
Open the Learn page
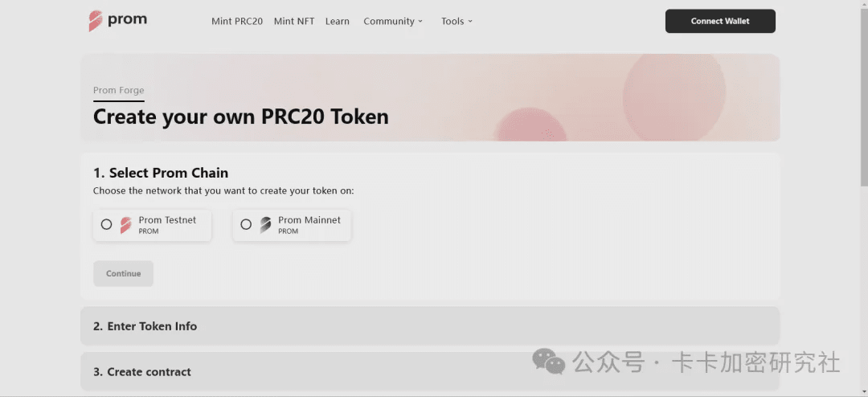337,21
